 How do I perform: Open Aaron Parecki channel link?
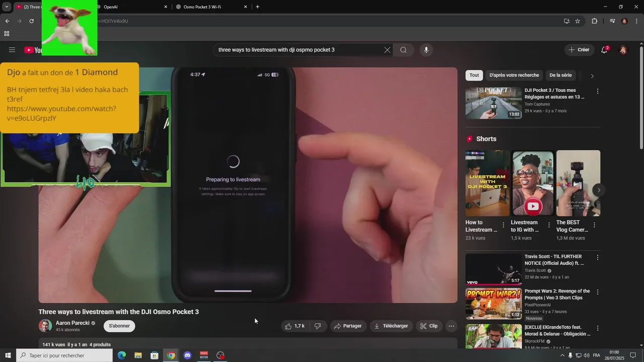(x=72, y=323)
